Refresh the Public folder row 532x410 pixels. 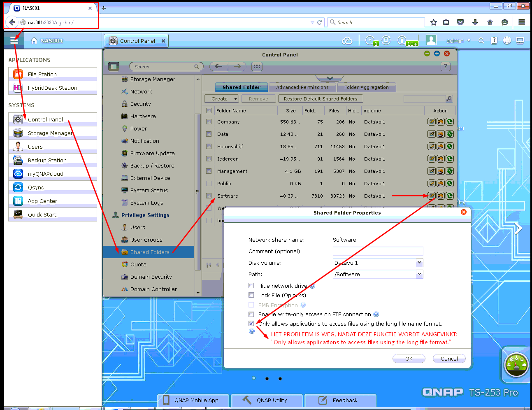450,184
